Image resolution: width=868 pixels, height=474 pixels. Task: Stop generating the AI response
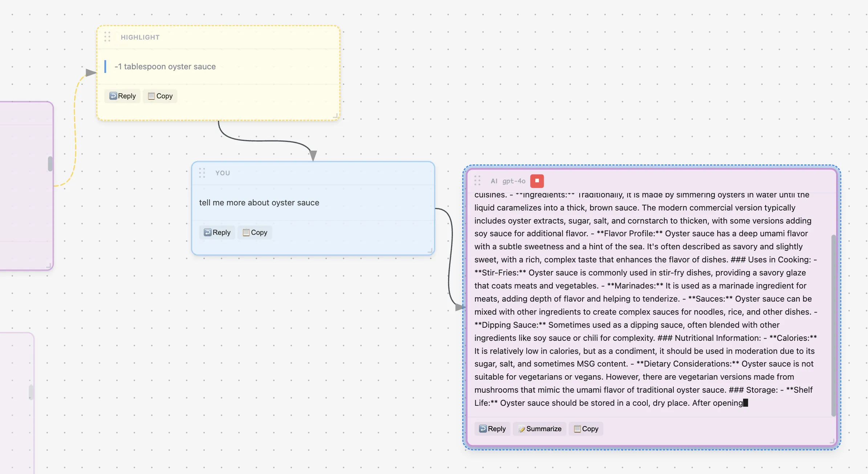click(537, 181)
